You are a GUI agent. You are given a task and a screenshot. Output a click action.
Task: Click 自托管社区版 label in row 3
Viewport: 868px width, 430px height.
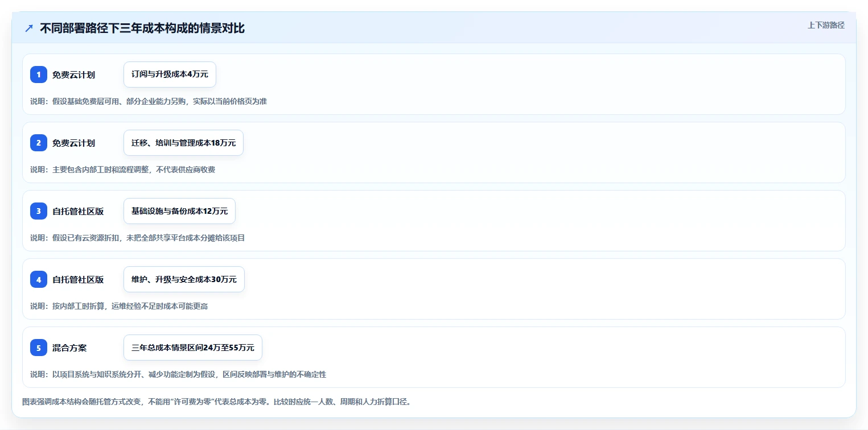pyautogui.click(x=78, y=211)
